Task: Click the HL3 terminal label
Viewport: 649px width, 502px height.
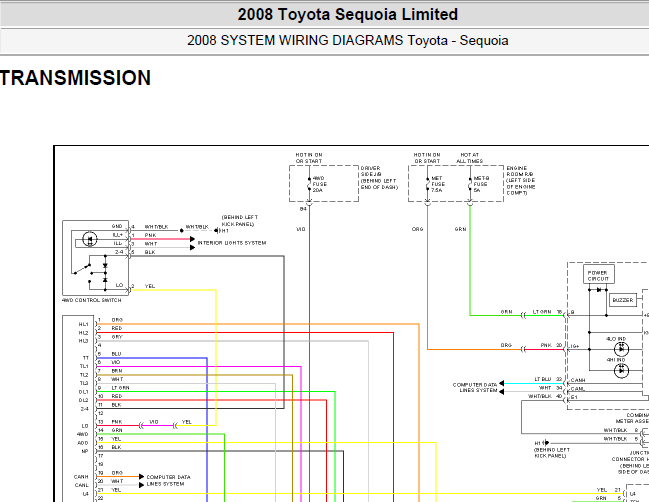Action: click(83, 341)
